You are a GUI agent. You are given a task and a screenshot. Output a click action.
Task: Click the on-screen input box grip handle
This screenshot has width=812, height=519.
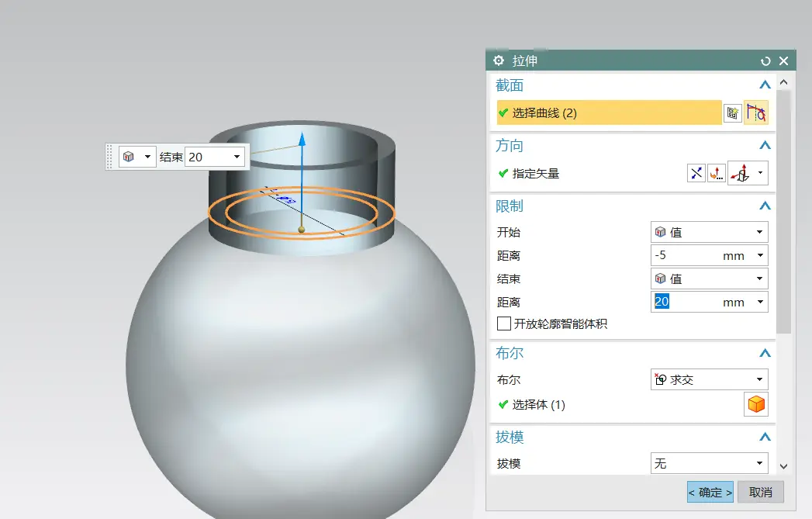tap(109, 157)
